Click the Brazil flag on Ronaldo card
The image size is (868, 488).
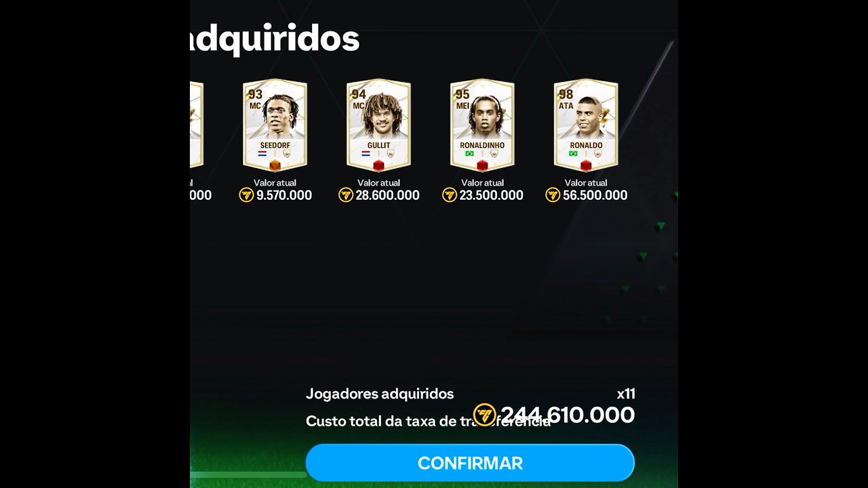click(x=573, y=154)
